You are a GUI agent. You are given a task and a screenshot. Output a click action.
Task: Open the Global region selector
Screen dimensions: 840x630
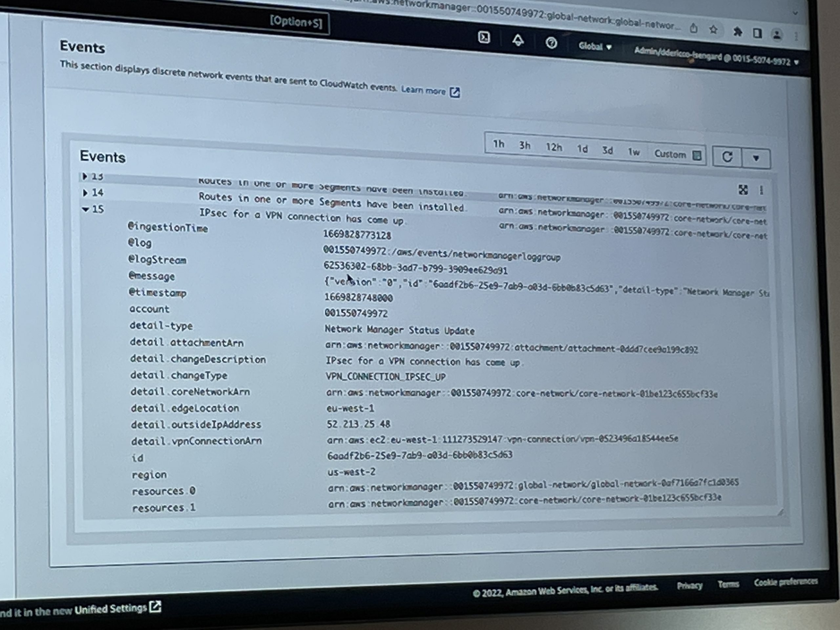[595, 47]
